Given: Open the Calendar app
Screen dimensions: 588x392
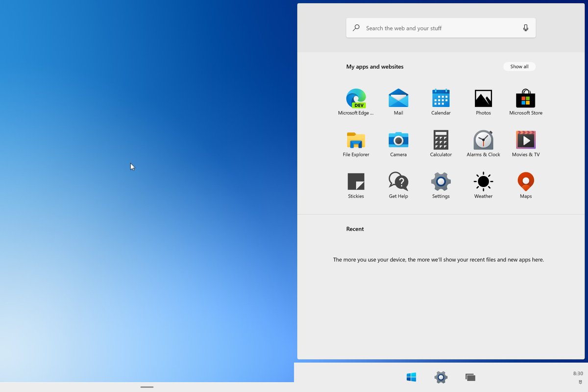Looking at the screenshot, I should (440, 98).
